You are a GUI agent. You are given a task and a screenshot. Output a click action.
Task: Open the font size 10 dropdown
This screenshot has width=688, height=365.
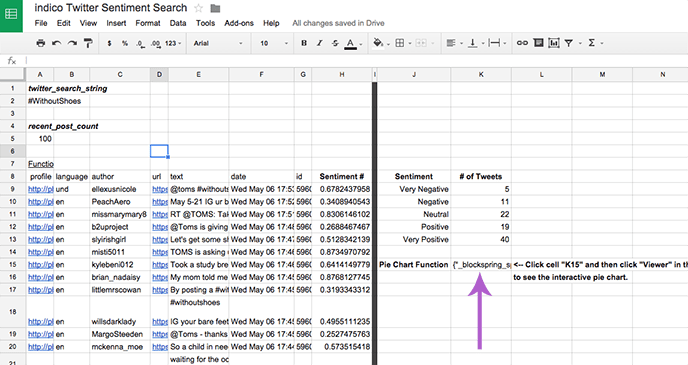click(x=274, y=43)
